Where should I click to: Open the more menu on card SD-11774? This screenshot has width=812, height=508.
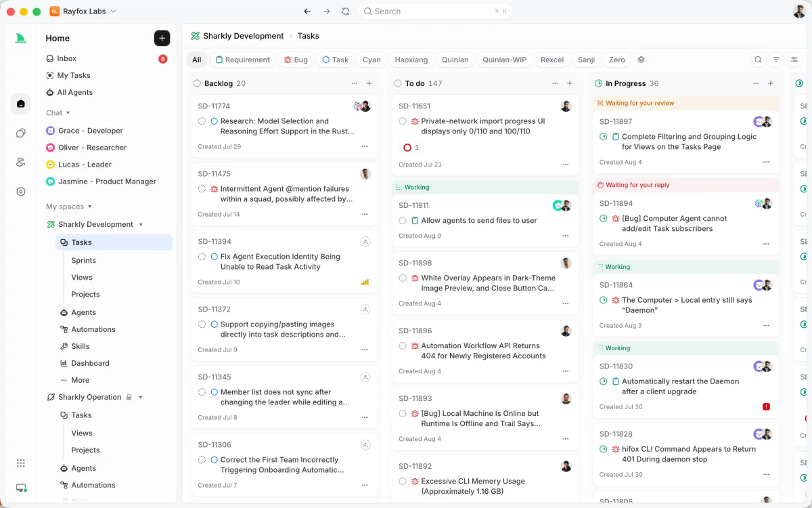click(x=365, y=146)
